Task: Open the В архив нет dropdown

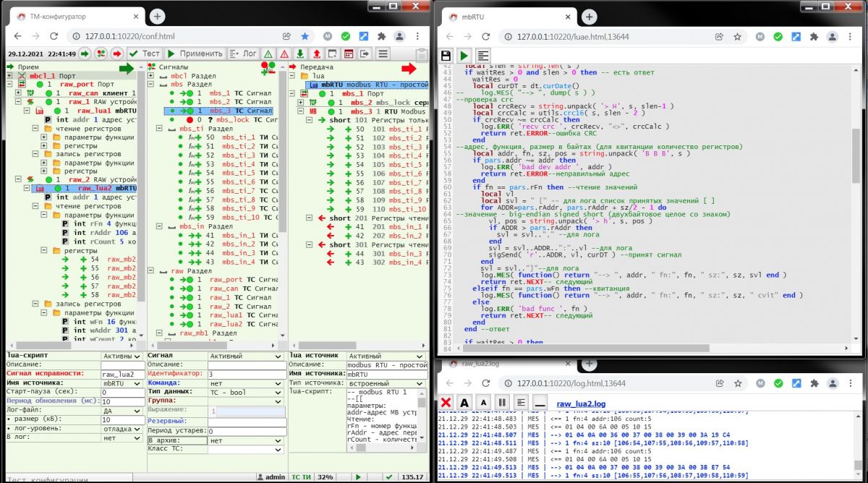Action: (246, 440)
